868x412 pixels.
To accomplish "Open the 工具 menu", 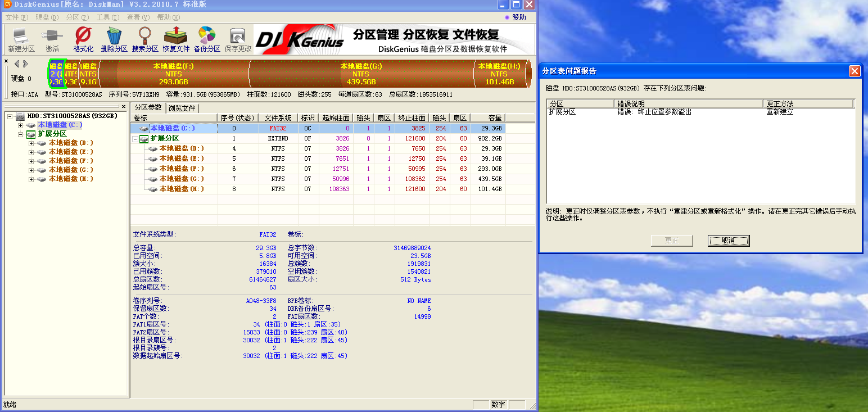I will (107, 17).
